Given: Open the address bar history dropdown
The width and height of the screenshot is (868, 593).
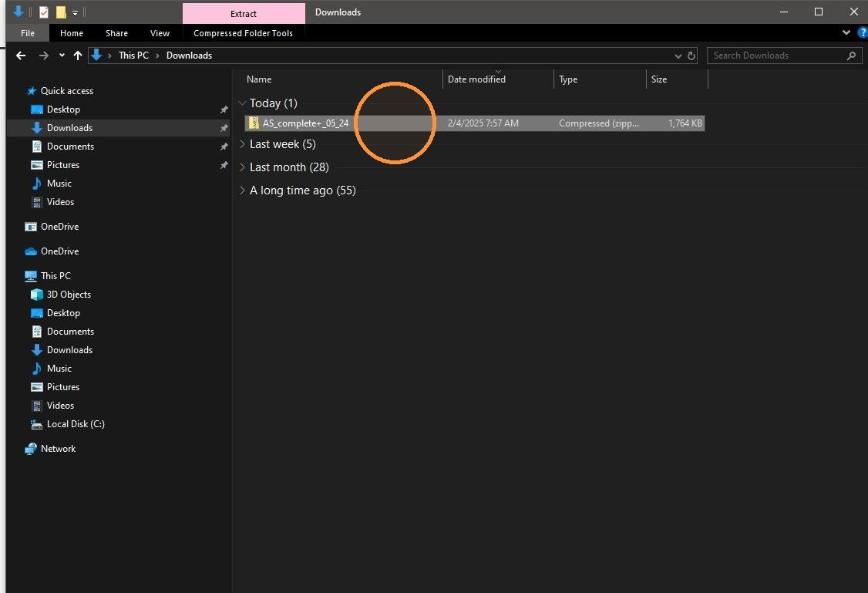Looking at the screenshot, I should (678, 56).
